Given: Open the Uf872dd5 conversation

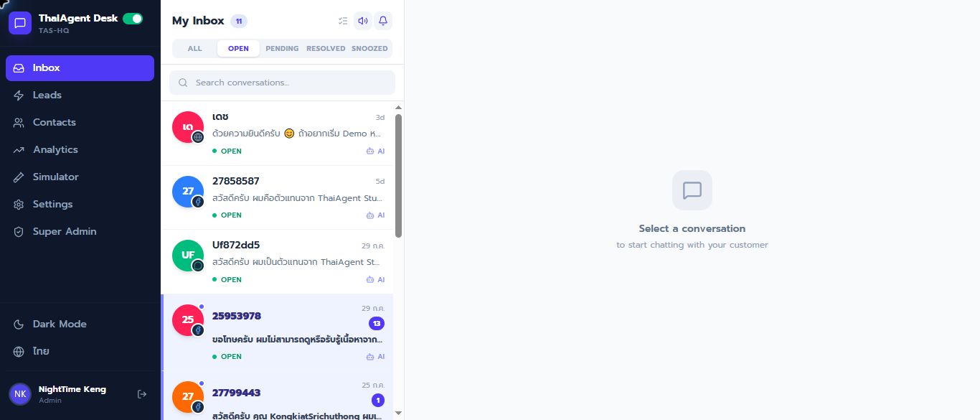Looking at the screenshot, I should click(x=277, y=262).
